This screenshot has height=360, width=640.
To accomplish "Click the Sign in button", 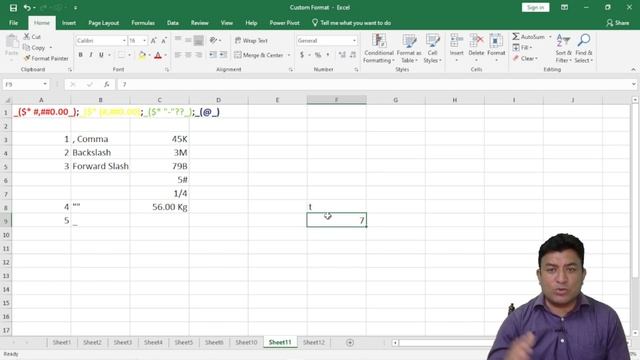I will (x=535, y=7).
